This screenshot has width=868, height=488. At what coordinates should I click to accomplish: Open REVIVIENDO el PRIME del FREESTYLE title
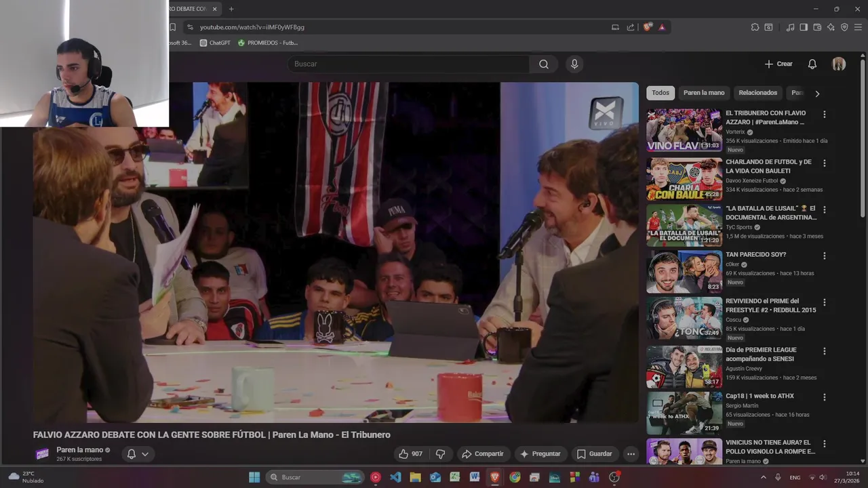click(771, 305)
